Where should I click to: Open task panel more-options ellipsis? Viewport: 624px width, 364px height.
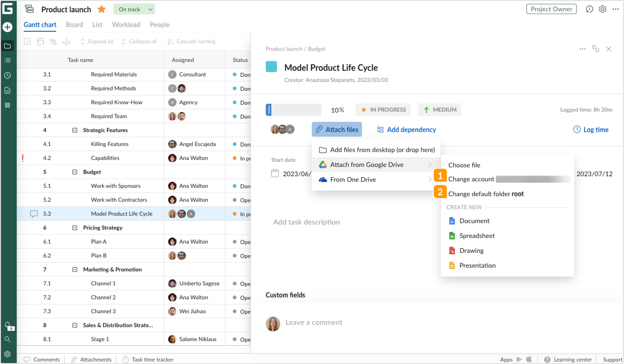[x=582, y=49]
